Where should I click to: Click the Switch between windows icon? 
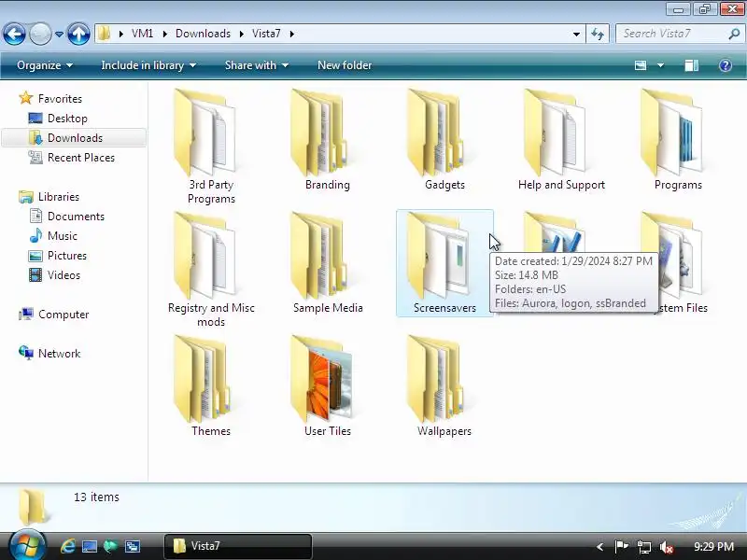pos(132,546)
